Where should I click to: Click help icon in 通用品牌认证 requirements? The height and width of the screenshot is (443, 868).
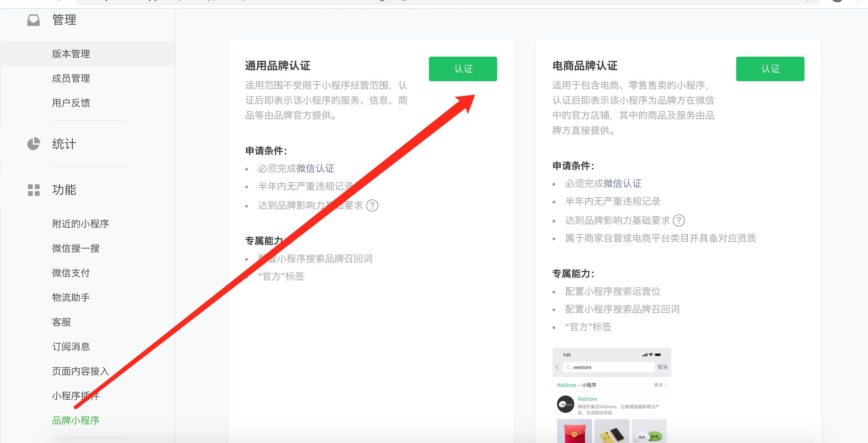pyautogui.click(x=372, y=205)
